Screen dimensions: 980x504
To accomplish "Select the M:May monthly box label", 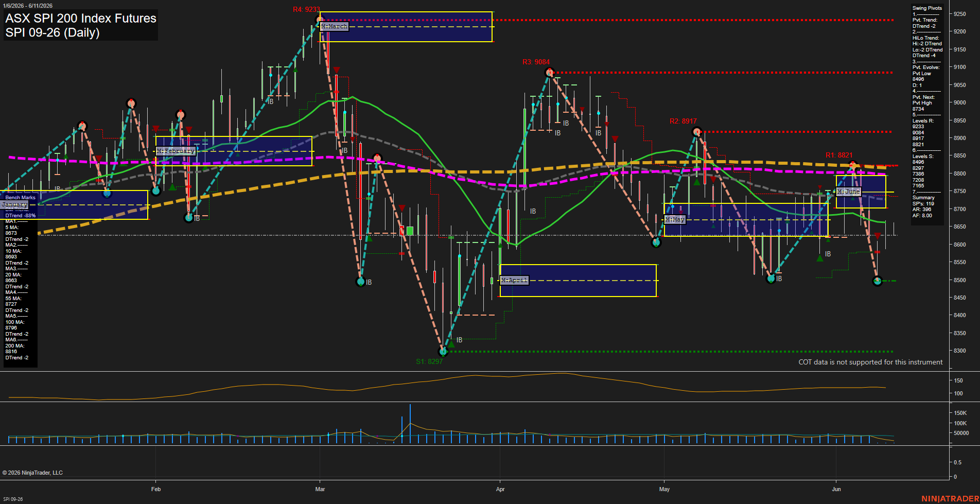I will pyautogui.click(x=675, y=219).
